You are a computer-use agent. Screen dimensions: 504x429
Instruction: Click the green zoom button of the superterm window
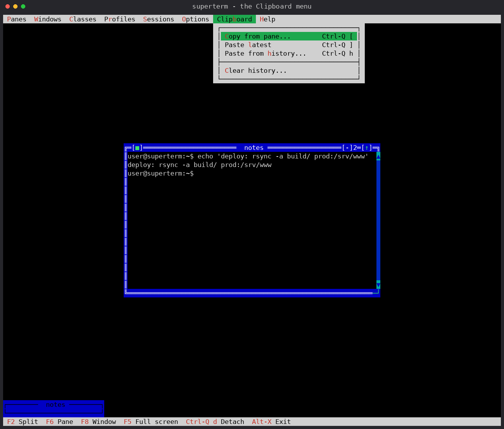tap(23, 6)
